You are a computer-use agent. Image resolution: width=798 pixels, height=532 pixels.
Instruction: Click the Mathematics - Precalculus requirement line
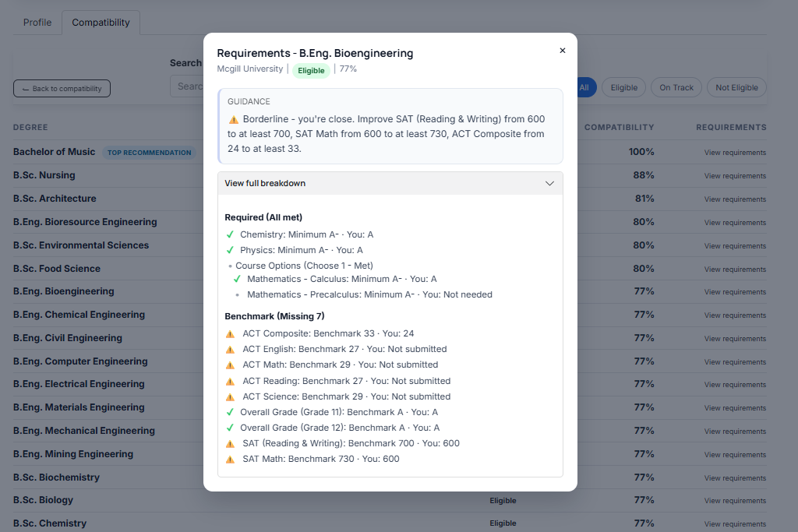click(369, 294)
